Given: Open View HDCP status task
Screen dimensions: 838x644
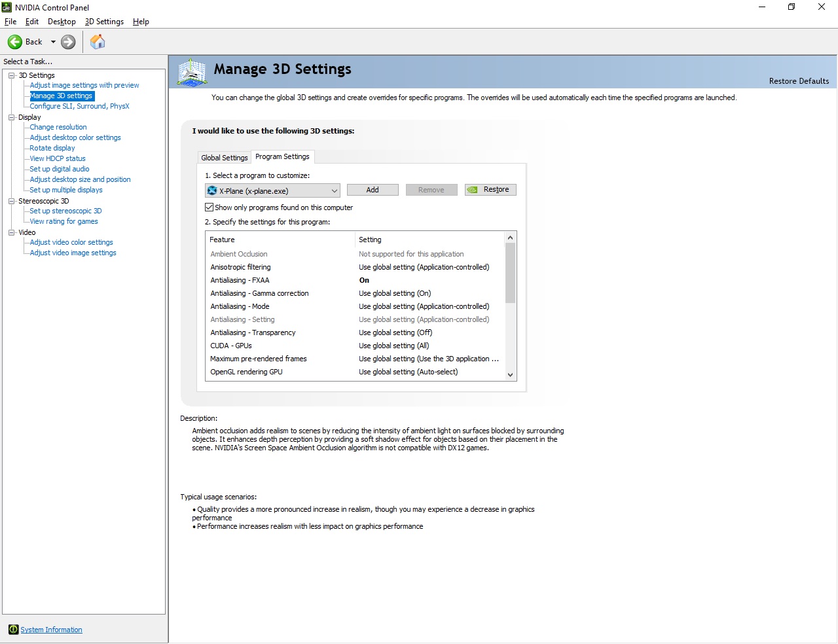Looking at the screenshot, I should 58,158.
